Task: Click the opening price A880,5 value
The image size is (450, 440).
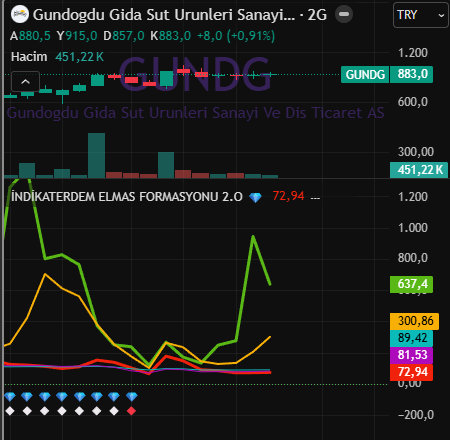Action: click(30, 36)
